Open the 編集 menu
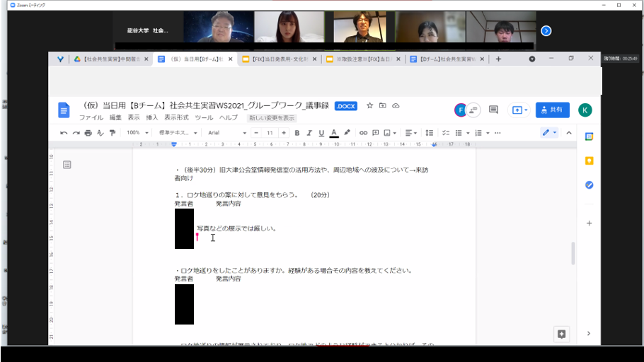Screen dimensions: 644x362 (115, 118)
